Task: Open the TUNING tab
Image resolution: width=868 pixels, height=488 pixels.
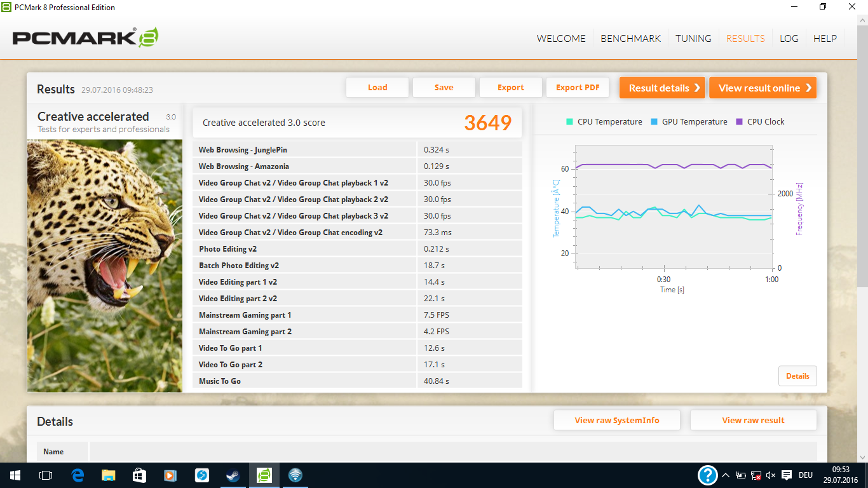Action: coord(693,38)
